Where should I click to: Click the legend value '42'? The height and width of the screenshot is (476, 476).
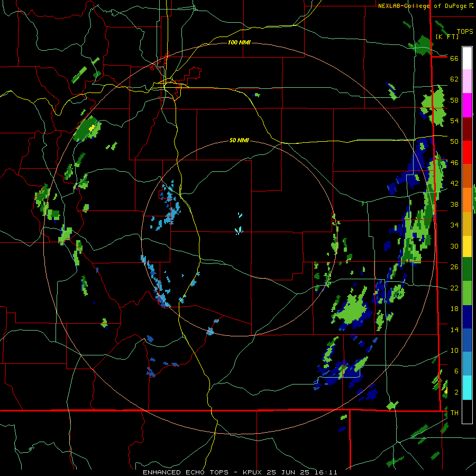454,184
